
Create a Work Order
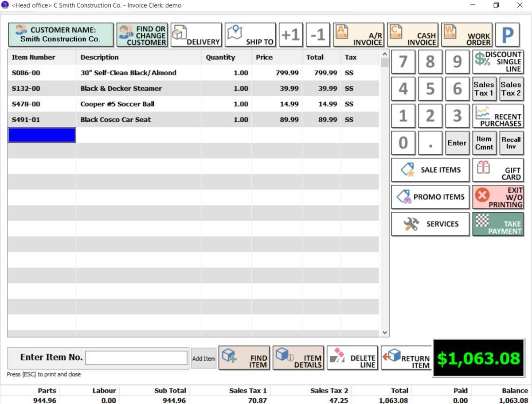[467, 35]
